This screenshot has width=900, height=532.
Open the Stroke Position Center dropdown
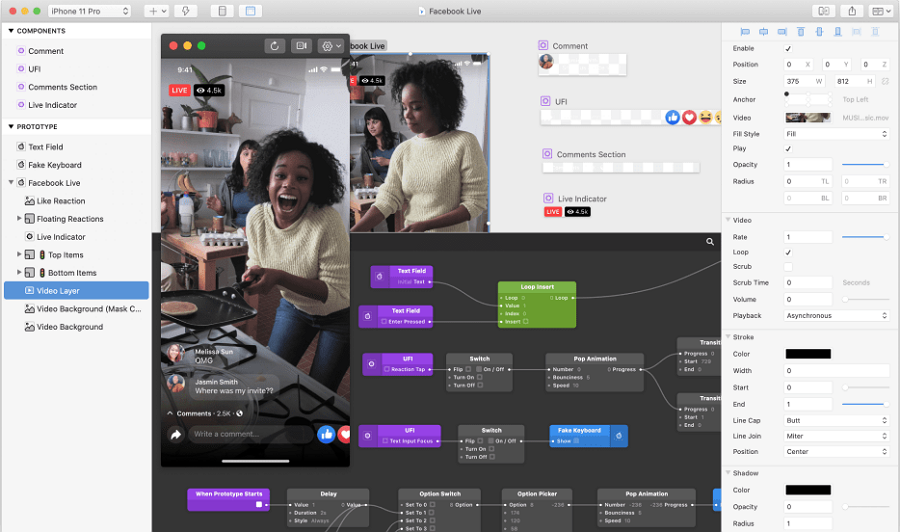[x=836, y=452]
